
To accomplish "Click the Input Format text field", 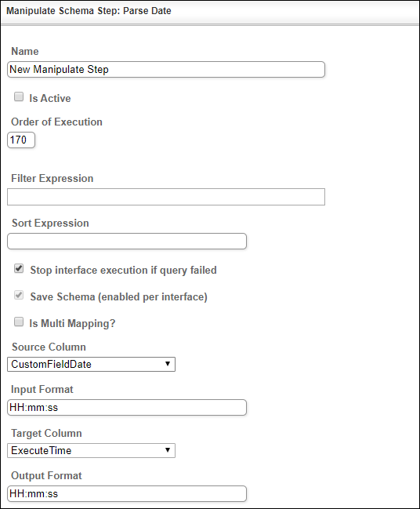I will coord(127,407).
